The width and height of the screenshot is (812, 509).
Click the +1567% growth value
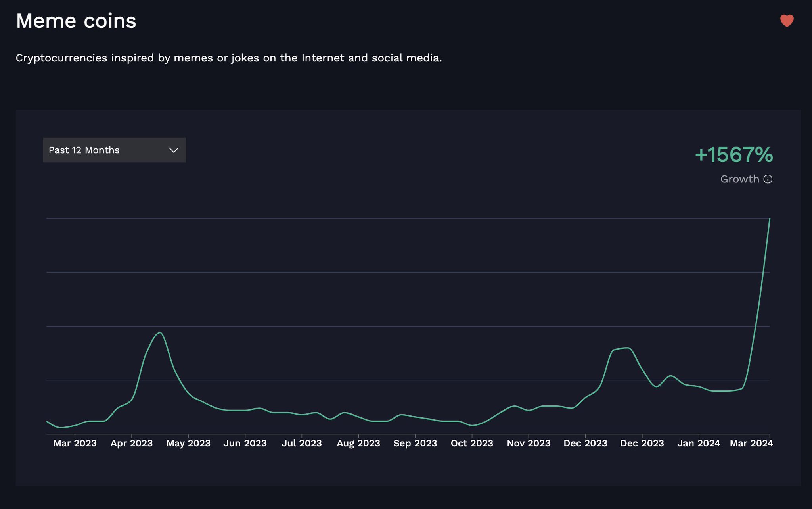coord(734,155)
